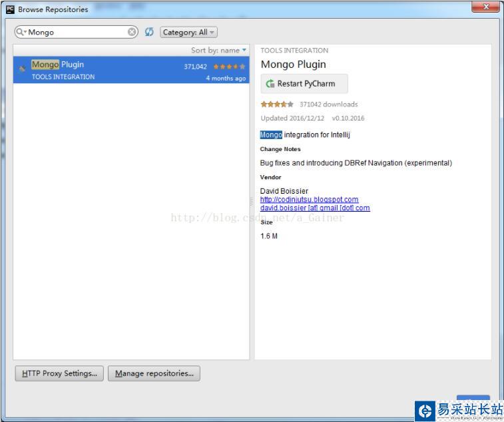Screen dimensions: 504x422
Task: Click the PyCharm icon in title bar
Action: point(10,9)
